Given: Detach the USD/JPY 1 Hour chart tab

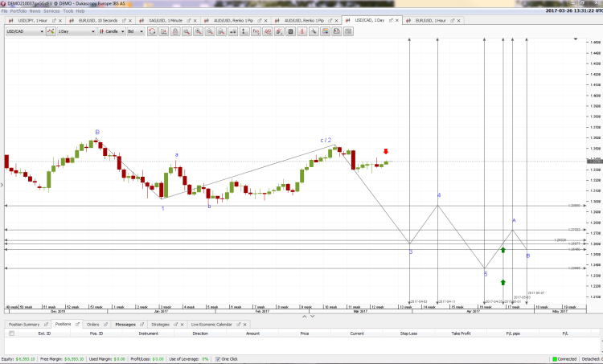Looking at the screenshot, I should pyautogui.click(x=54, y=21).
